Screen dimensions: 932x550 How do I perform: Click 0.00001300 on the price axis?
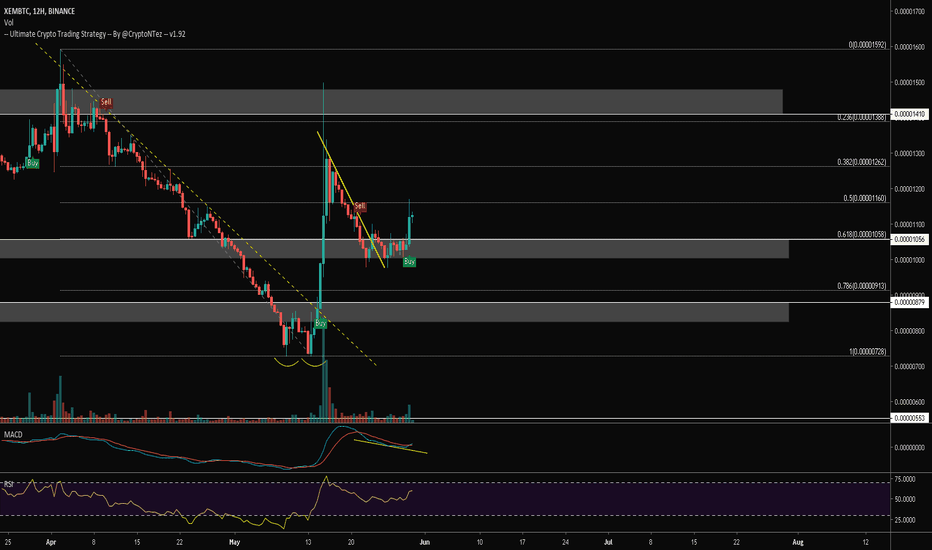[909, 153]
